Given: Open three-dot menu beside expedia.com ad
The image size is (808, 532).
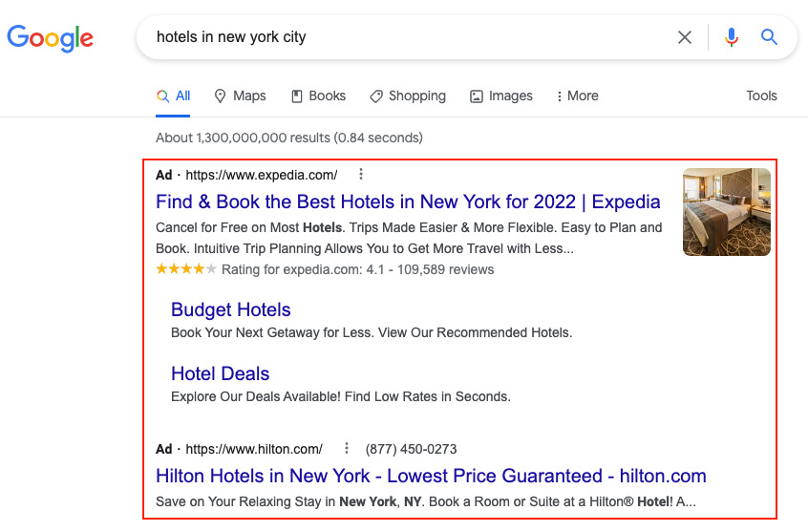Looking at the screenshot, I should [x=361, y=175].
